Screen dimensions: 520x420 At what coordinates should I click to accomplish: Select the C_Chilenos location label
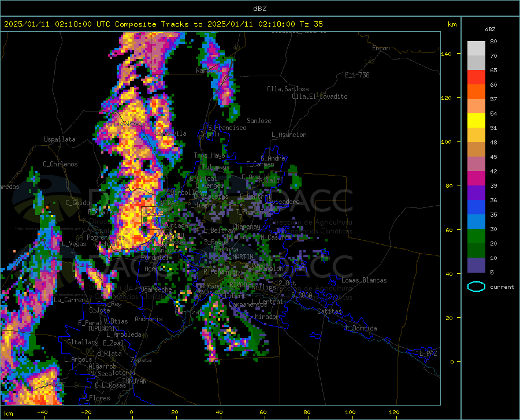coord(60,164)
